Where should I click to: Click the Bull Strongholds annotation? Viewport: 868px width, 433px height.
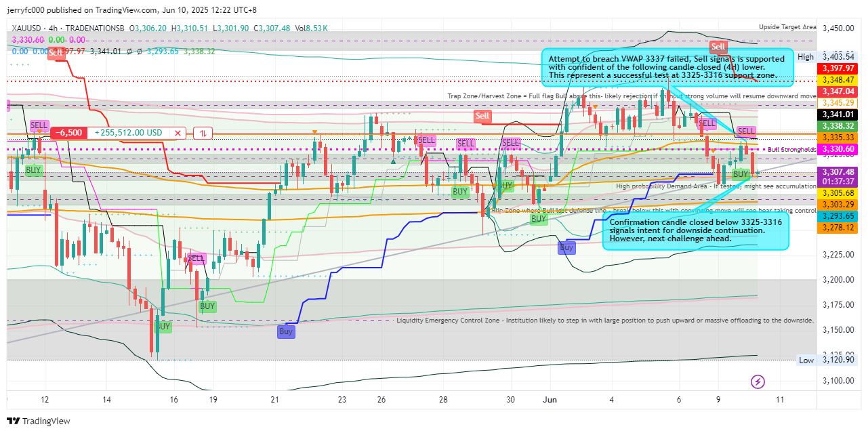pos(791,149)
